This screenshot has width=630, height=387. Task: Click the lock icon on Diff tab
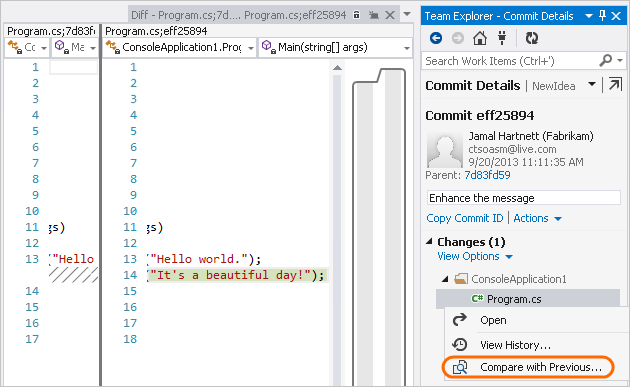[x=356, y=15]
